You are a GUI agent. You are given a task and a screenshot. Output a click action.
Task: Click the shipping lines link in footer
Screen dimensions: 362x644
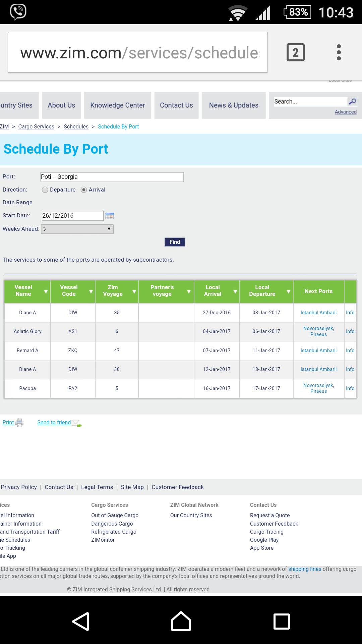pyautogui.click(x=305, y=569)
